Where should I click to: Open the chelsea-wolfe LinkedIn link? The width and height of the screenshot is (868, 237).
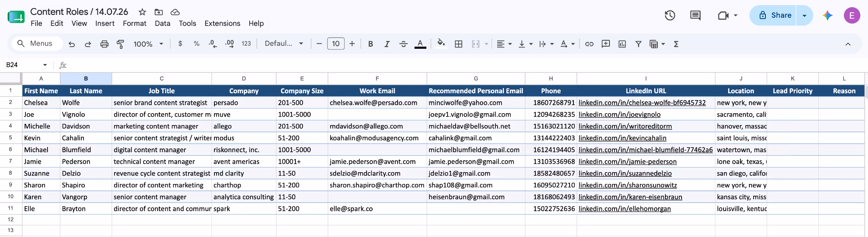click(642, 103)
